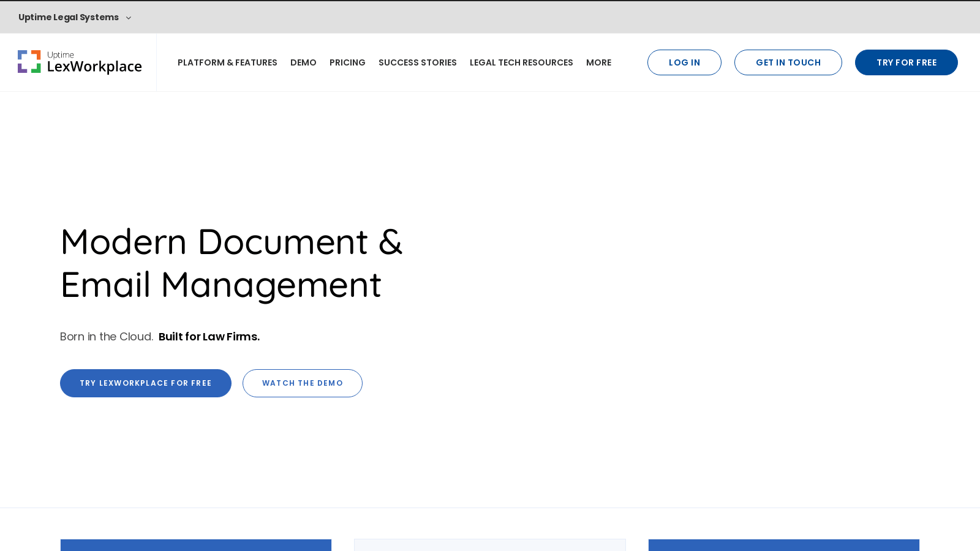The width and height of the screenshot is (980, 551).
Task: Open the Pricing page
Action: pos(347,62)
